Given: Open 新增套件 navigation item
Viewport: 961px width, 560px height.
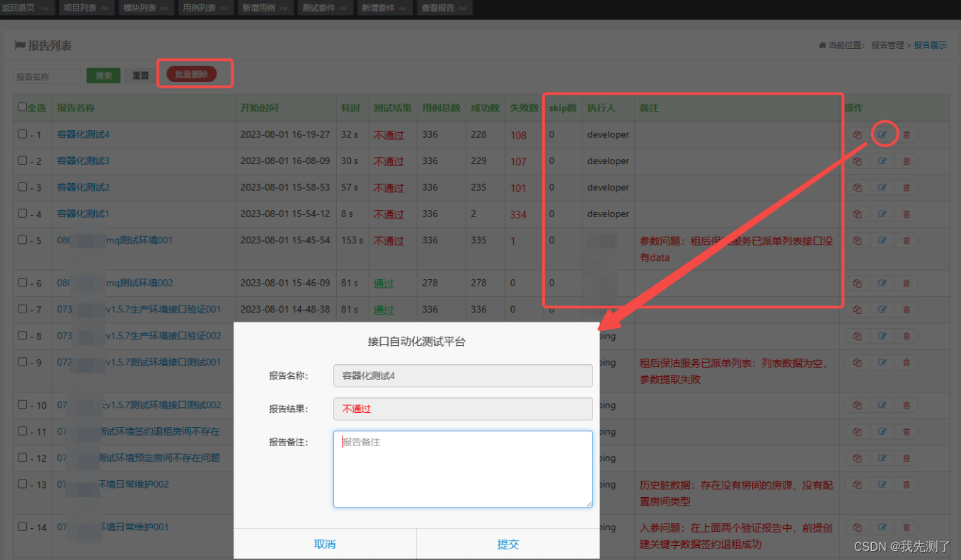Looking at the screenshot, I should 384,8.
